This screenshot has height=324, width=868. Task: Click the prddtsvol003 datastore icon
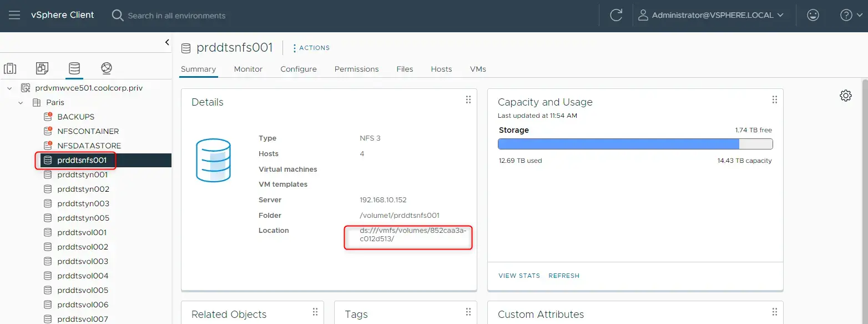[48, 261]
